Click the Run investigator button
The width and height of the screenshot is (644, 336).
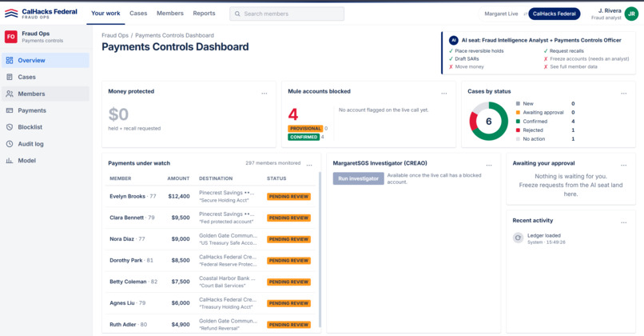(x=358, y=178)
